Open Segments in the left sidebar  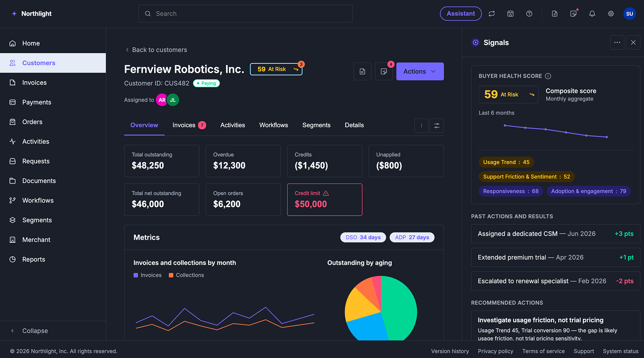(53, 220)
